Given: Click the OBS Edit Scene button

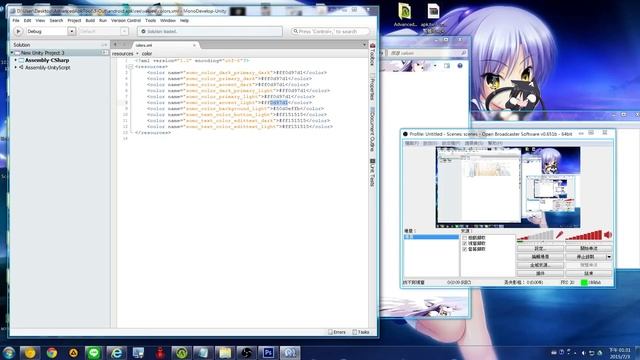Looking at the screenshot, I should 540,257.
